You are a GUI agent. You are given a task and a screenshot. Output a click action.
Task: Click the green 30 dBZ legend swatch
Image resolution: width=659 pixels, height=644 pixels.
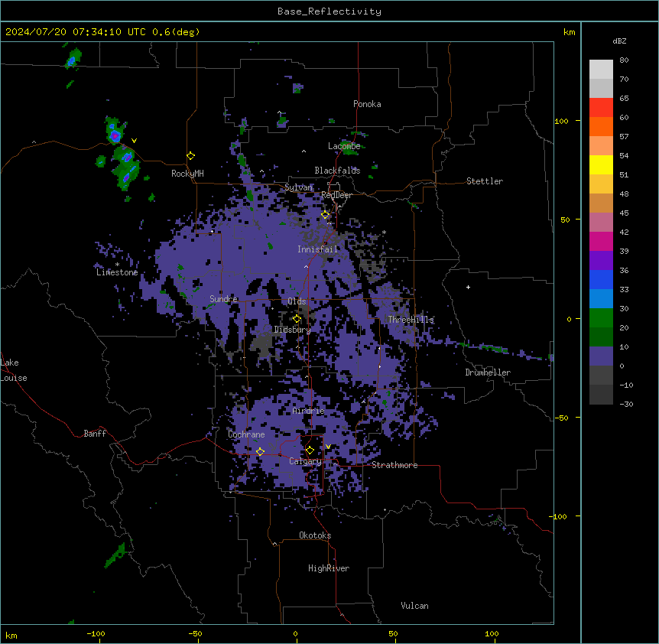[601, 317]
